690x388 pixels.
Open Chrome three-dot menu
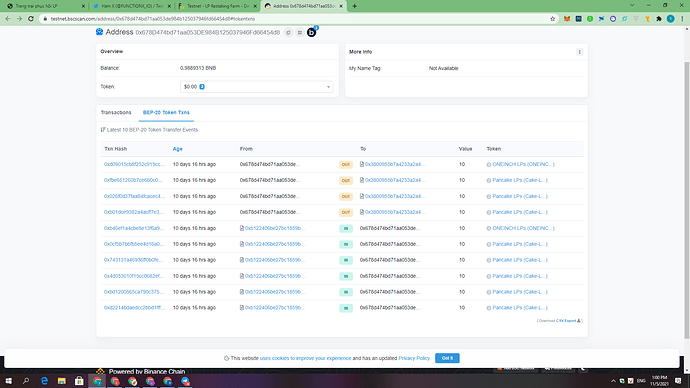click(x=682, y=19)
